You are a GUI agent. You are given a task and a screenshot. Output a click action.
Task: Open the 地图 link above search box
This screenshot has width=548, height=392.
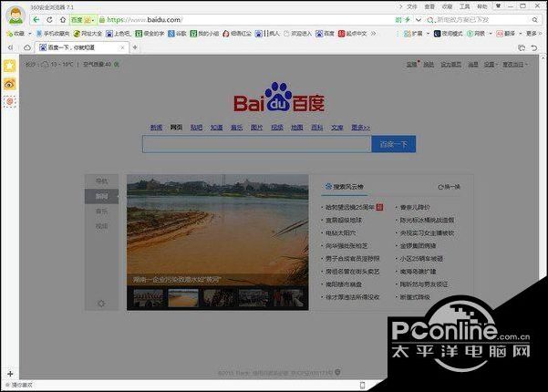(297, 128)
